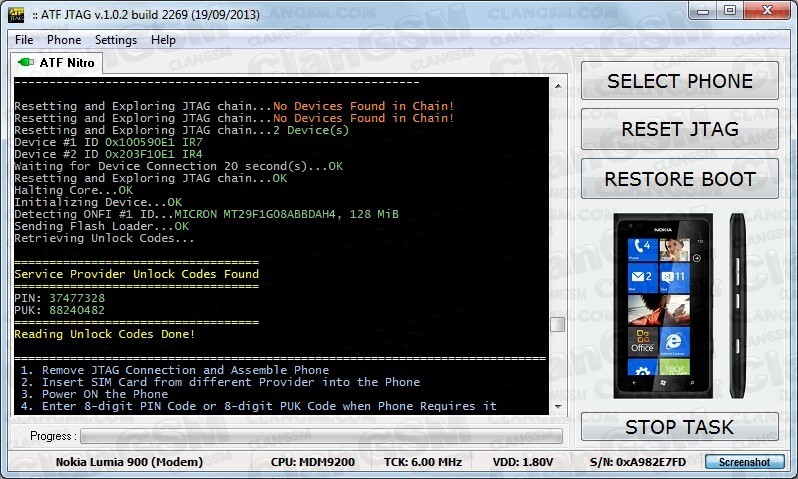Click the RESTORE BOOT button
Screen dimensions: 798x479
(679, 179)
